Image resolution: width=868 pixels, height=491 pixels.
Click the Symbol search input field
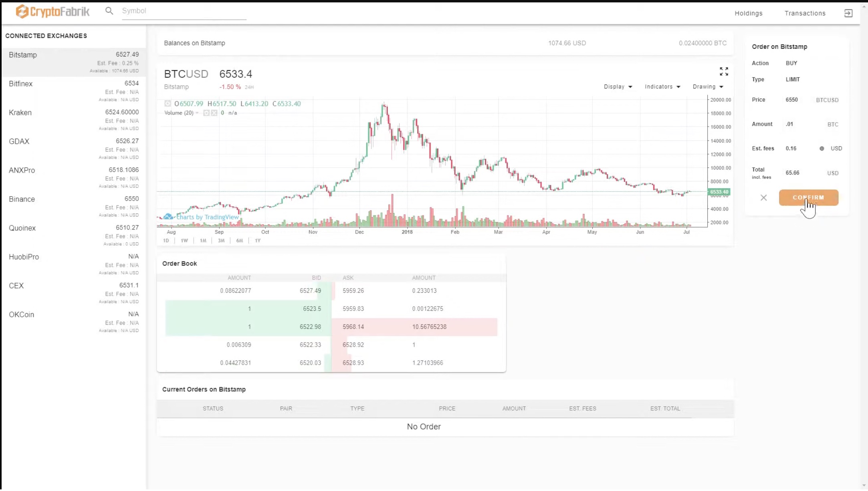point(182,11)
